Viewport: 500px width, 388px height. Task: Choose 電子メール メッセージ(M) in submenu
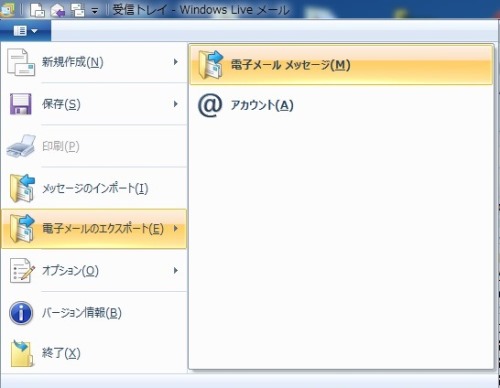click(x=341, y=65)
